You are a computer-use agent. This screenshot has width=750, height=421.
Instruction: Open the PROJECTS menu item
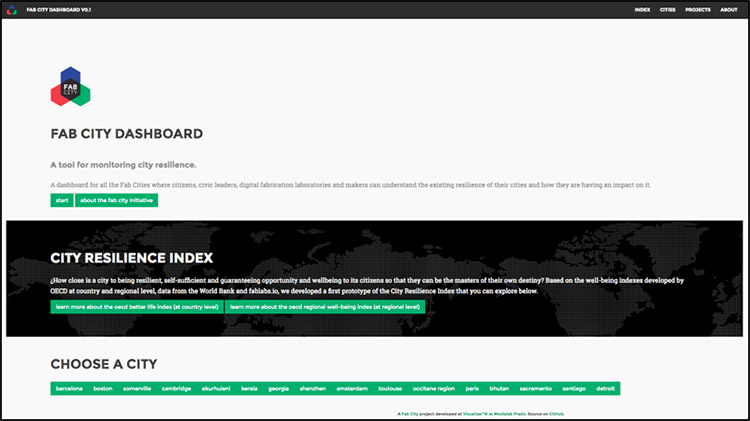[x=697, y=10]
